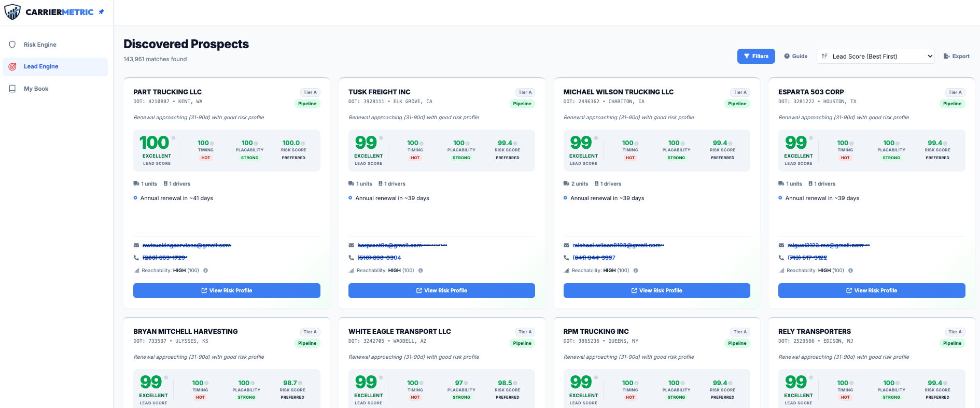Click the reachability info icon on TUSK FREIGHT card
The image size is (980, 408).
click(421, 270)
